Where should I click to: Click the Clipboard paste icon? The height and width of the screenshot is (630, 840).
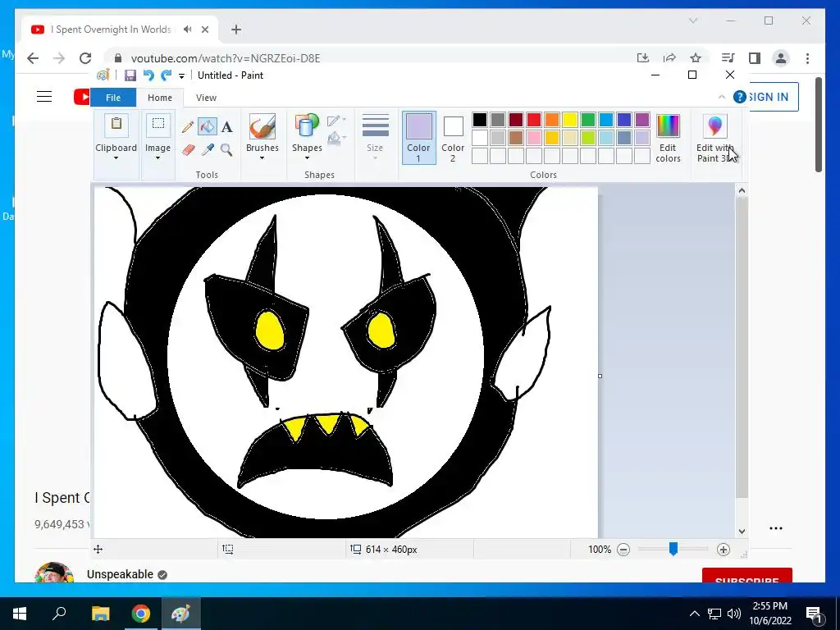point(116,126)
